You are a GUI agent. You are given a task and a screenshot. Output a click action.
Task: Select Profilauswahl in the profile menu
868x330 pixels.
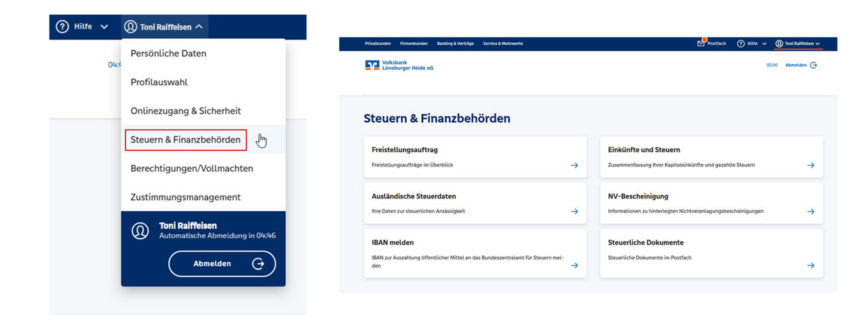[203, 82]
